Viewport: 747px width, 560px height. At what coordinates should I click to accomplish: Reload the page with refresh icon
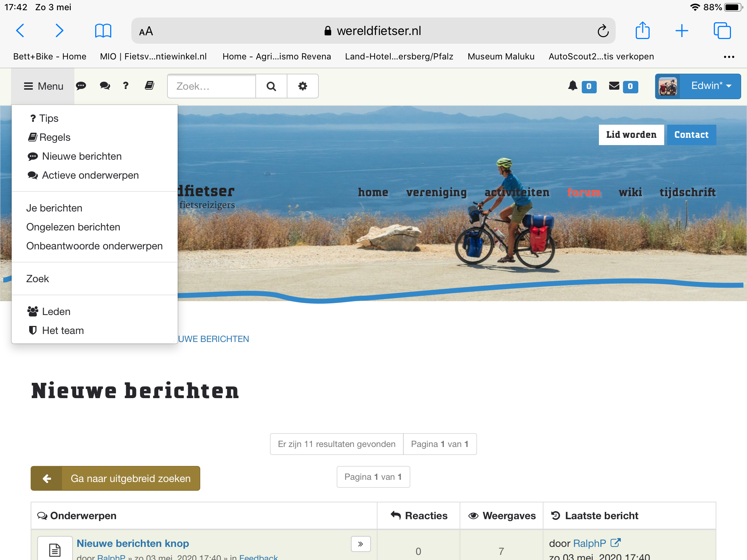tap(603, 31)
